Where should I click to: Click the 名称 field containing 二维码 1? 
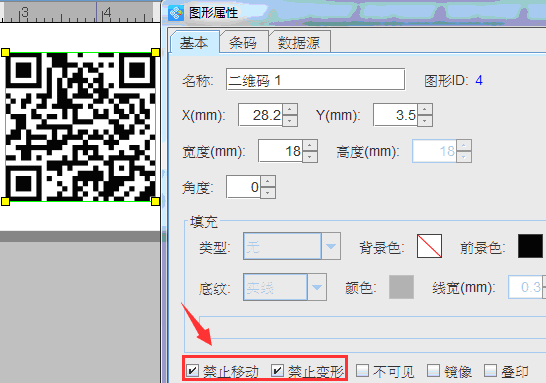click(x=315, y=80)
